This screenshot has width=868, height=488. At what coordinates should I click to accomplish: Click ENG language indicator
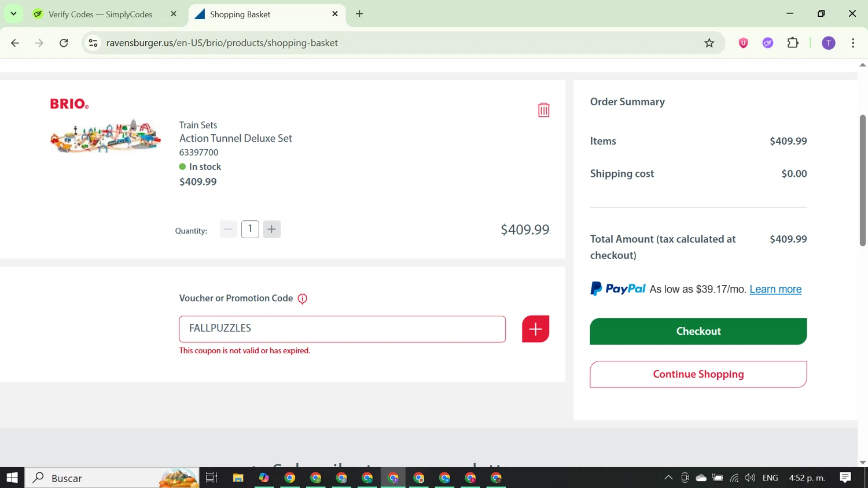click(770, 478)
